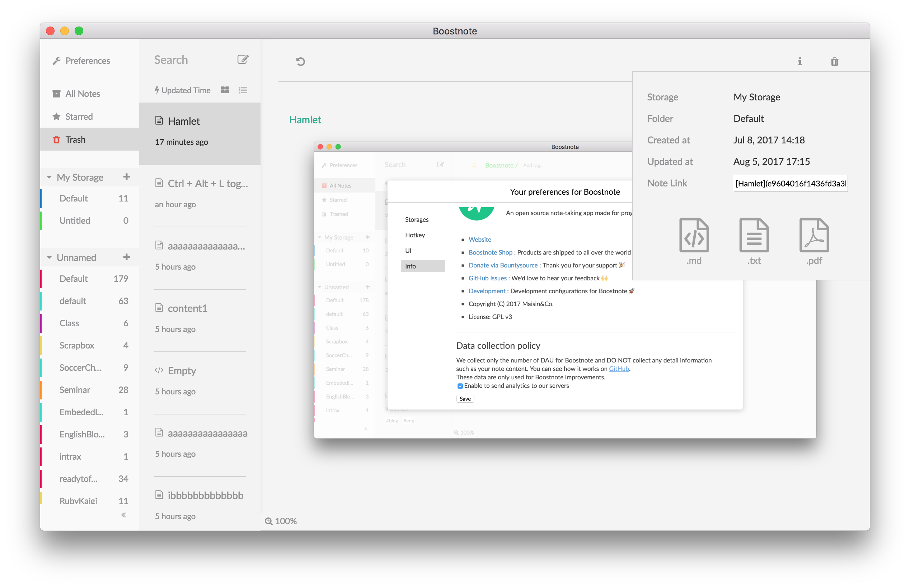Collapse the Unnamed storage section

pyautogui.click(x=49, y=257)
